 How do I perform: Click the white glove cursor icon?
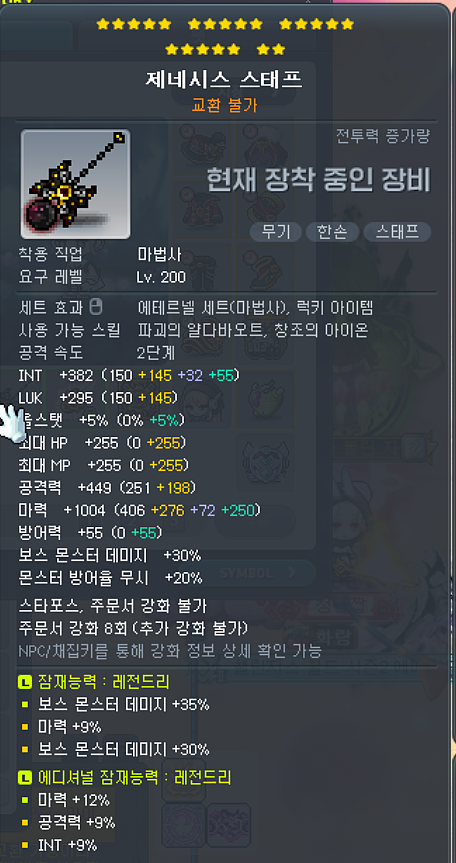point(12,421)
